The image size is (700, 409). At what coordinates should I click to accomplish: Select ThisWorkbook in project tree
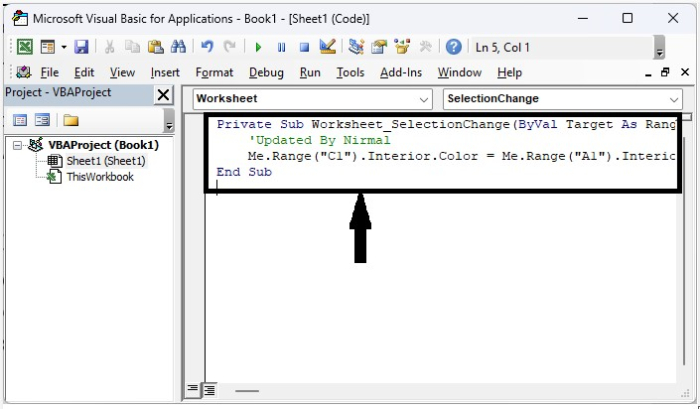tap(100, 177)
